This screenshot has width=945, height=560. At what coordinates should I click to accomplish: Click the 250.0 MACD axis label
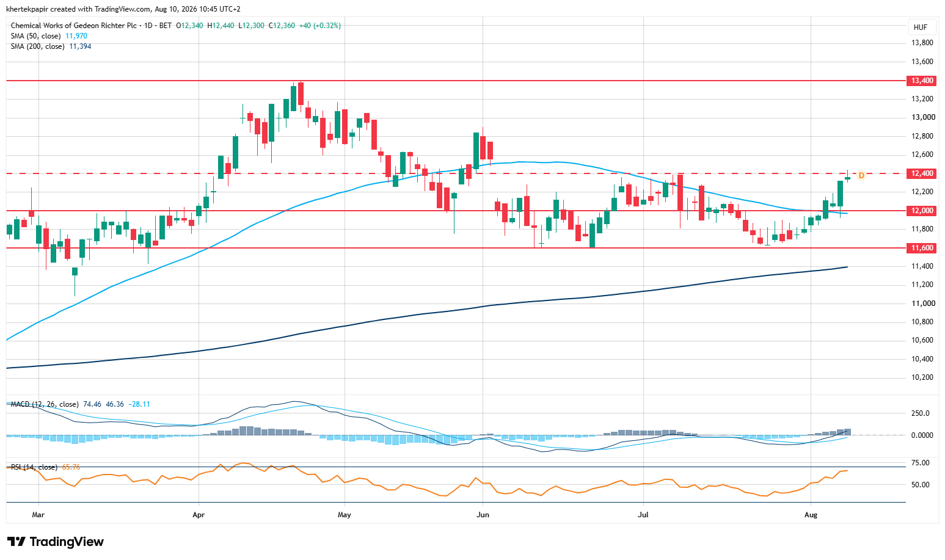(x=921, y=413)
